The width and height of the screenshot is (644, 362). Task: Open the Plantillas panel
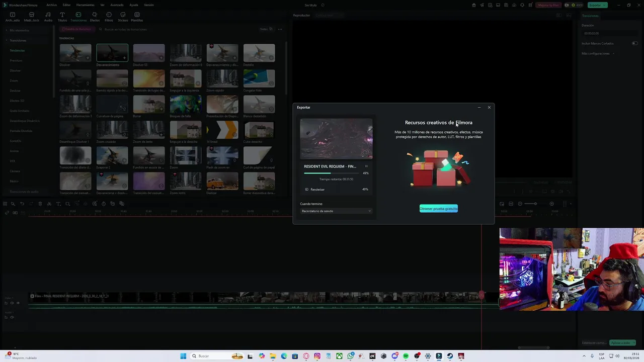[137, 17]
